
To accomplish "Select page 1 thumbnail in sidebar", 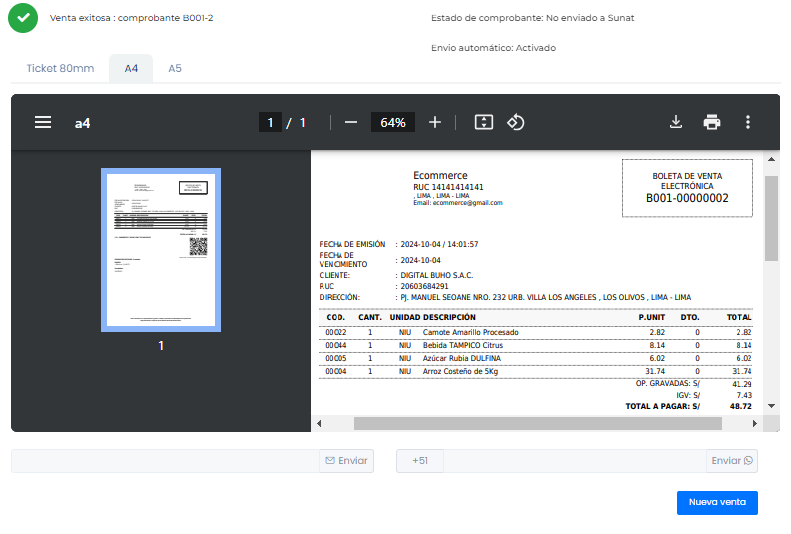I will pos(161,249).
